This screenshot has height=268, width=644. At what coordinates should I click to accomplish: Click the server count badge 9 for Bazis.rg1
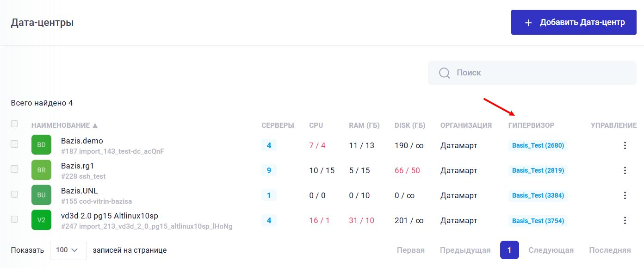[269, 170]
